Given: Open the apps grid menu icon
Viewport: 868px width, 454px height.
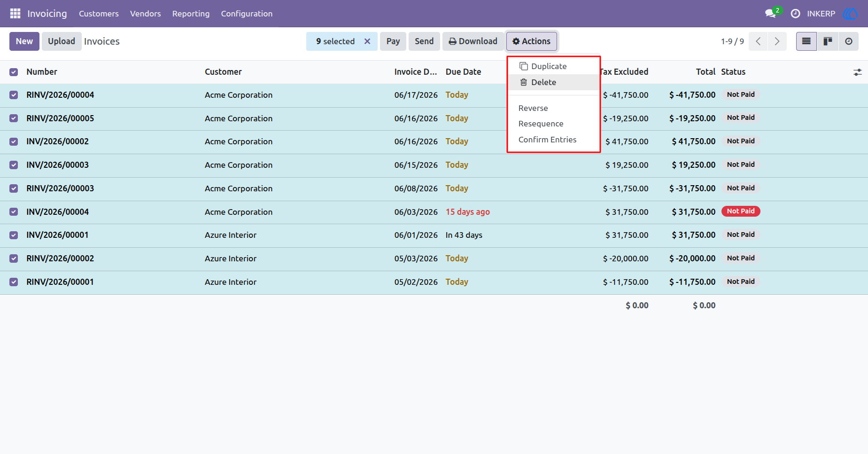Looking at the screenshot, I should click(x=15, y=14).
